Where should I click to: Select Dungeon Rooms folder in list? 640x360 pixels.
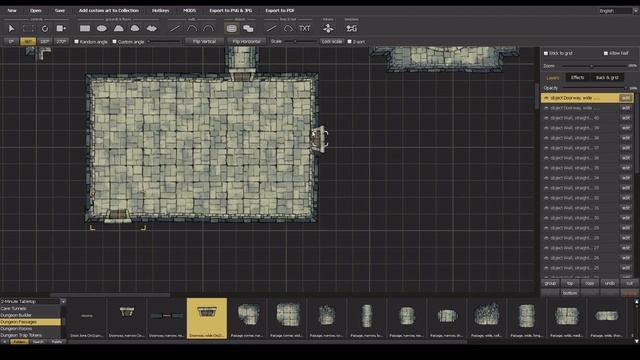pyautogui.click(x=30, y=329)
